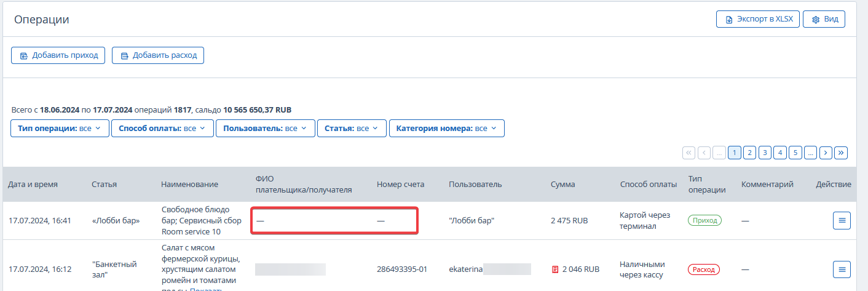
Task: Expand the Статья filter
Action: (352, 129)
